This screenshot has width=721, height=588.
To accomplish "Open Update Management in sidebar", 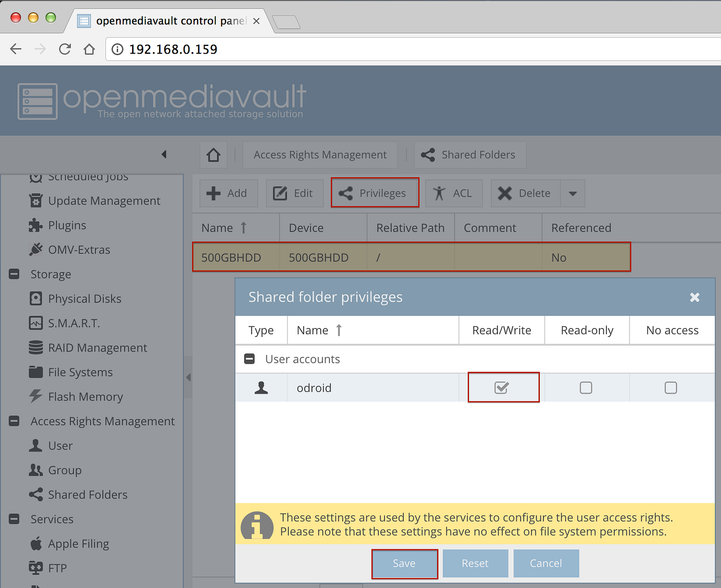I will click(x=104, y=201).
